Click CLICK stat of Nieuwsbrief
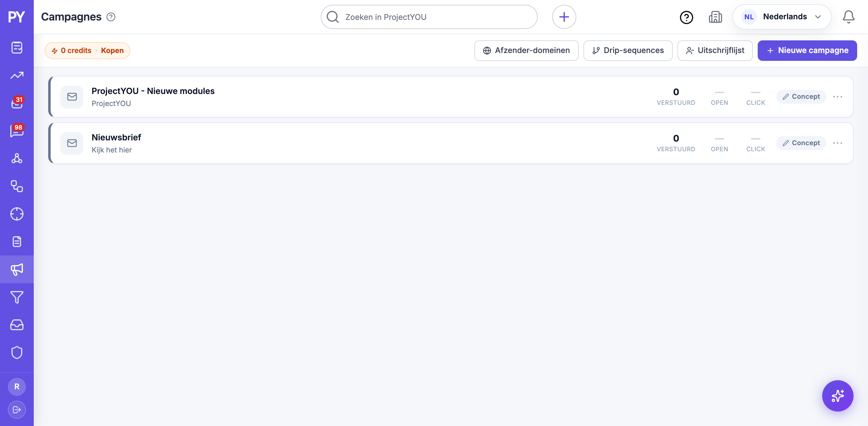868x426 pixels. pyautogui.click(x=756, y=144)
